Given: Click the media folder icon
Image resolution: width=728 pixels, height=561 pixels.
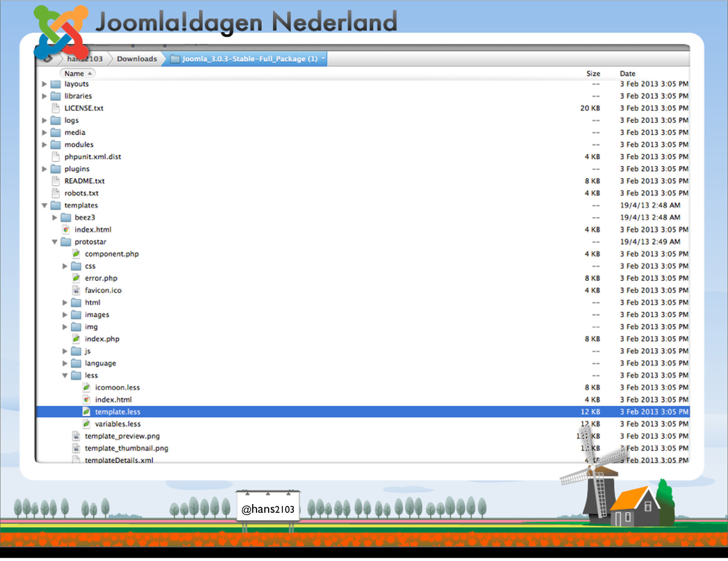Looking at the screenshot, I should [x=56, y=133].
